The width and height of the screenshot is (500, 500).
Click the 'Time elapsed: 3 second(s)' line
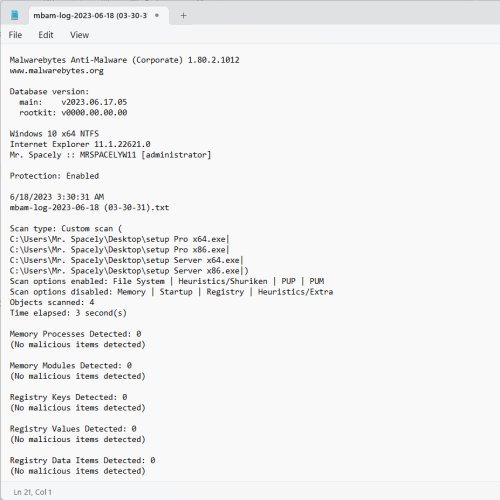[x=68, y=313]
